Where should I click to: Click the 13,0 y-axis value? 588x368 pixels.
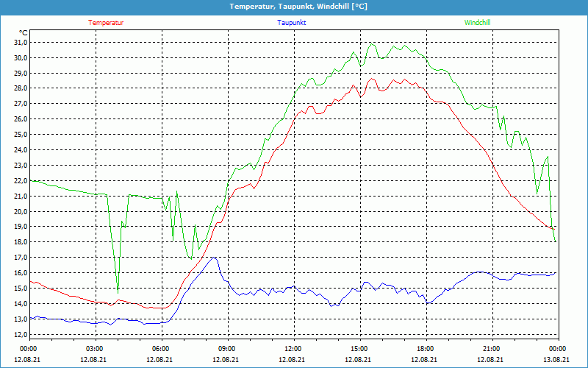pos(21,319)
